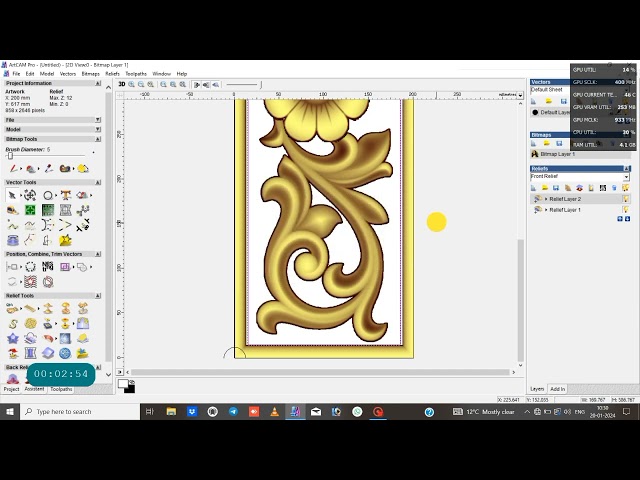Screen dimensions: 640x480
Task: Collapse the Bitmap Tools section
Action: (x=98, y=139)
